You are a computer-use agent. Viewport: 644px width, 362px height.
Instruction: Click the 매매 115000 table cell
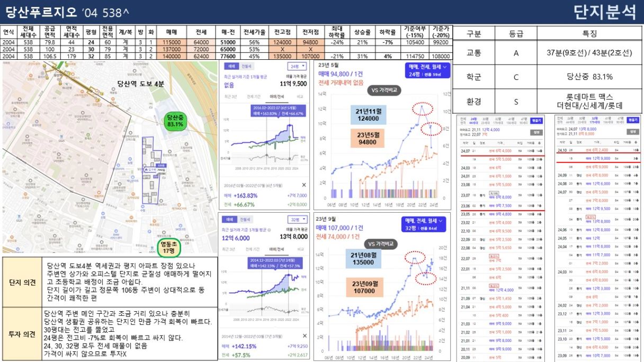pyautogui.click(x=172, y=42)
